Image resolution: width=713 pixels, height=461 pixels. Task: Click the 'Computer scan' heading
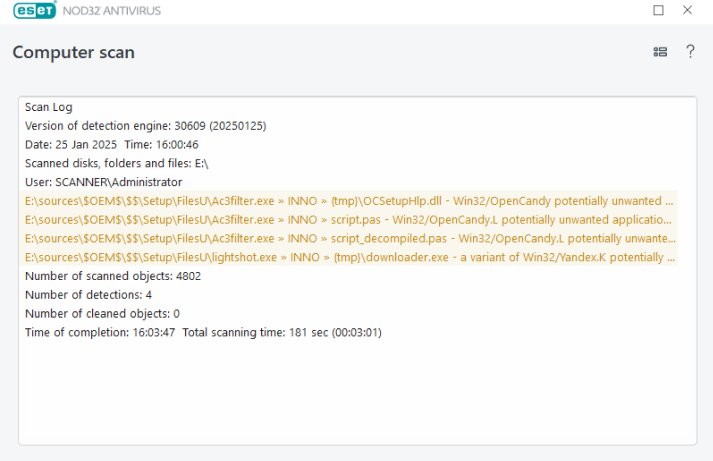(x=74, y=52)
